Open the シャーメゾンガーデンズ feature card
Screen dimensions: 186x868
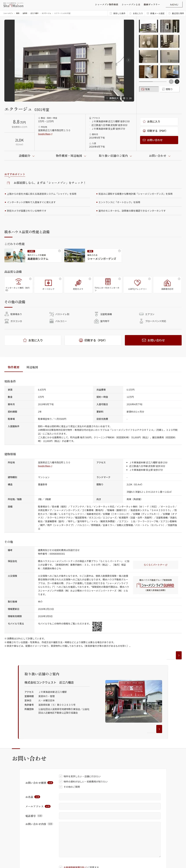(93, 255)
